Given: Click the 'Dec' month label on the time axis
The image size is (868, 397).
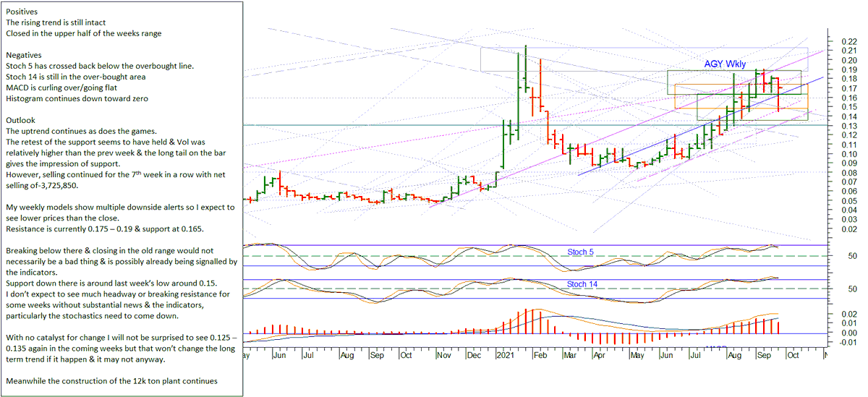Looking at the screenshot, I should coord(475,356).
